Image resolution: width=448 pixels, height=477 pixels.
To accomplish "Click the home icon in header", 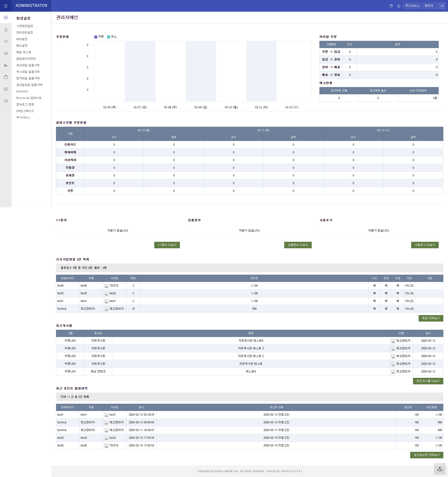I will point(399,6).
